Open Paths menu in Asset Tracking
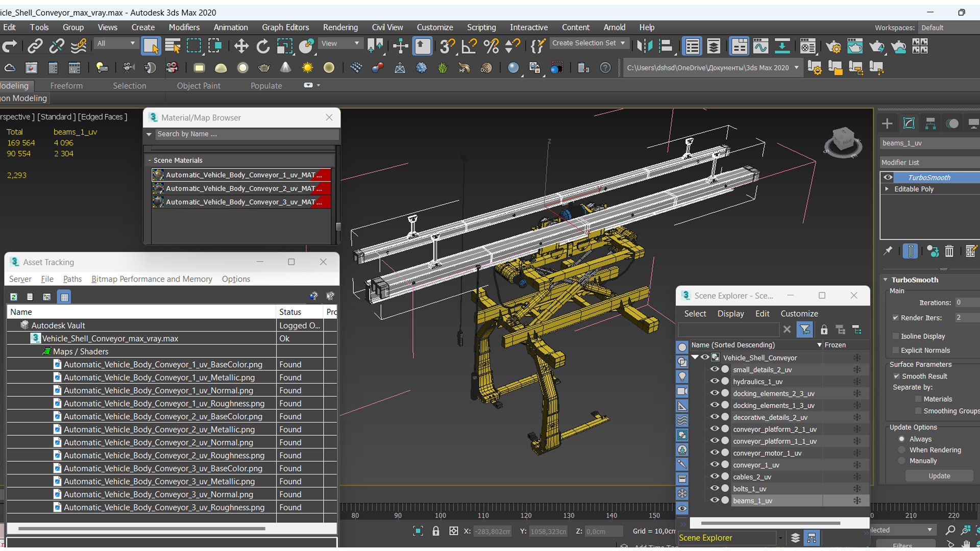980x551 pixels. tap(72, 279)
